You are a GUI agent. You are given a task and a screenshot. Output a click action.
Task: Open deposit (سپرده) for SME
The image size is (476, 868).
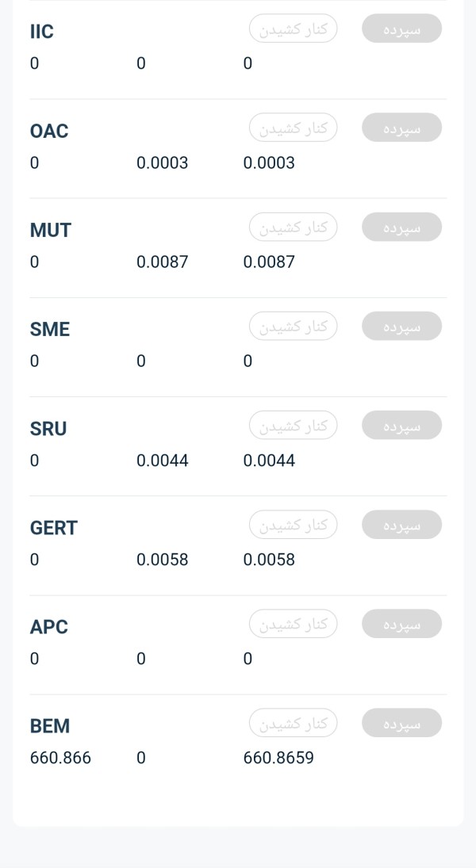coord(401,326)
